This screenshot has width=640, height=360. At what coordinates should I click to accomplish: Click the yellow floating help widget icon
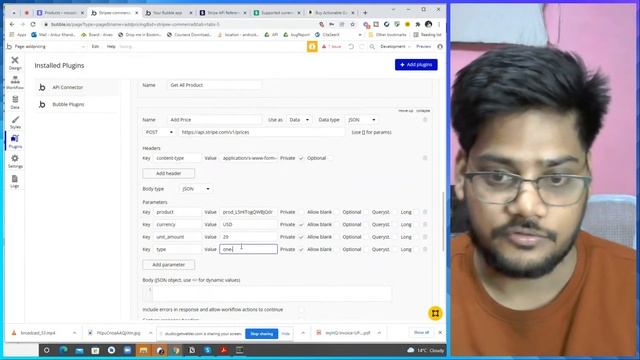click(x=435, y=313)
